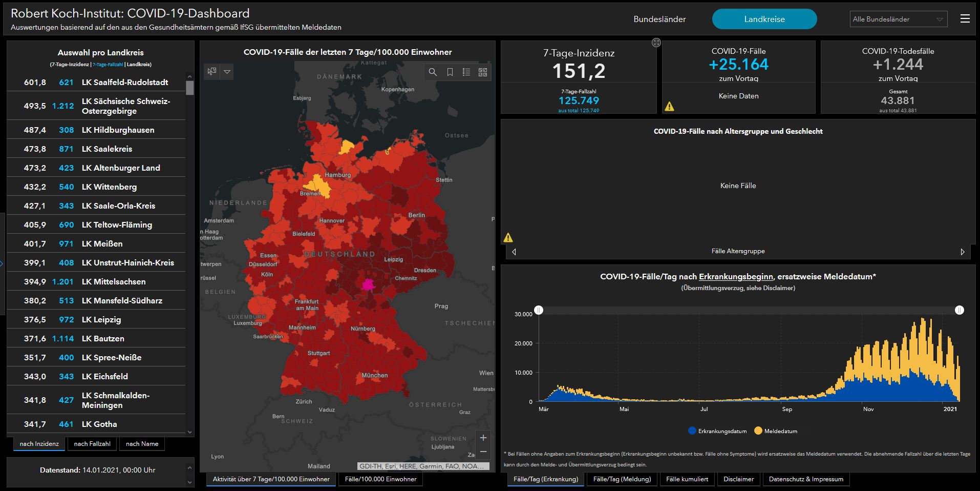The image size is (980, 491).
Task: Switch to Fälle/100.000 Einwohner map tab
Action: [380, 479]
